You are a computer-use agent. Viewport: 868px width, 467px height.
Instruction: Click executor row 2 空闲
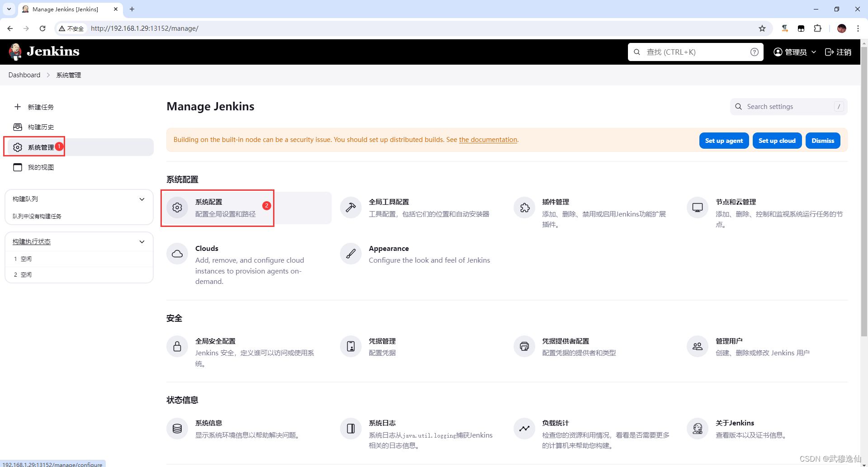[x=79, y=275]
